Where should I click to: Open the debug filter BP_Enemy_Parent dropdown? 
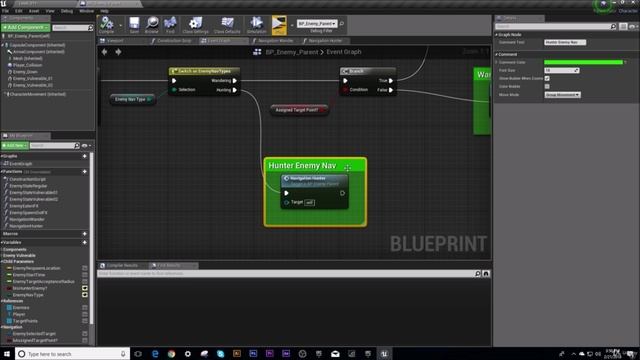(317, 24)
